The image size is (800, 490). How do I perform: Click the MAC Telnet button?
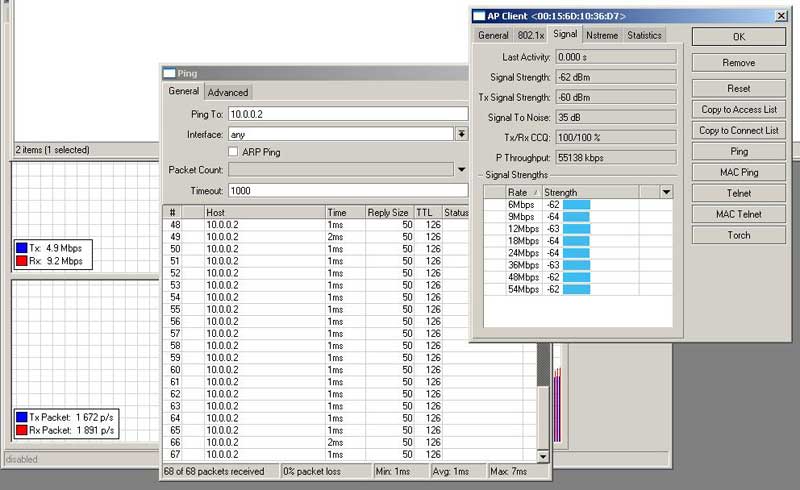739,214
